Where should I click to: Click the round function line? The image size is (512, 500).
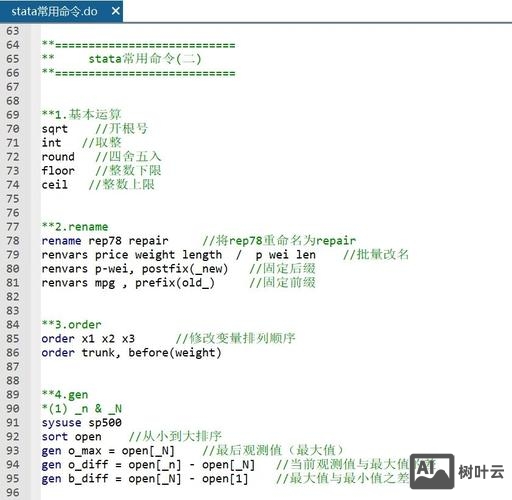pyautogui.click(x=58, y=157)
